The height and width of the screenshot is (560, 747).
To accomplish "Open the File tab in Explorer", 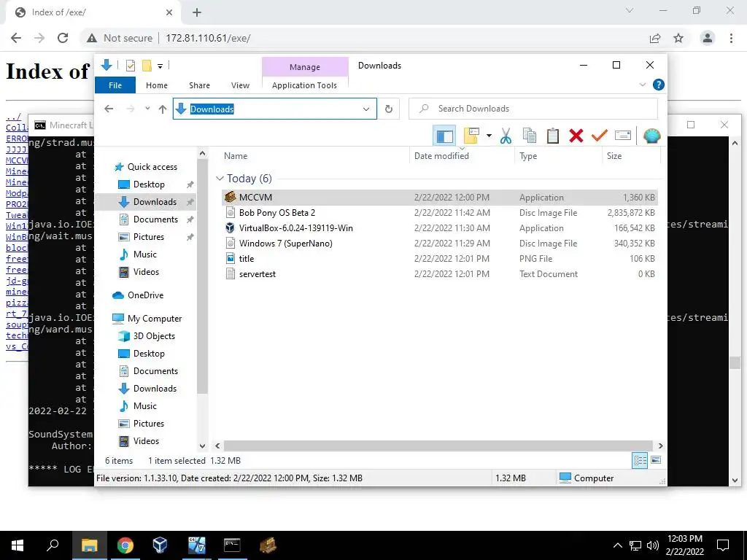I will coord(115,85).
